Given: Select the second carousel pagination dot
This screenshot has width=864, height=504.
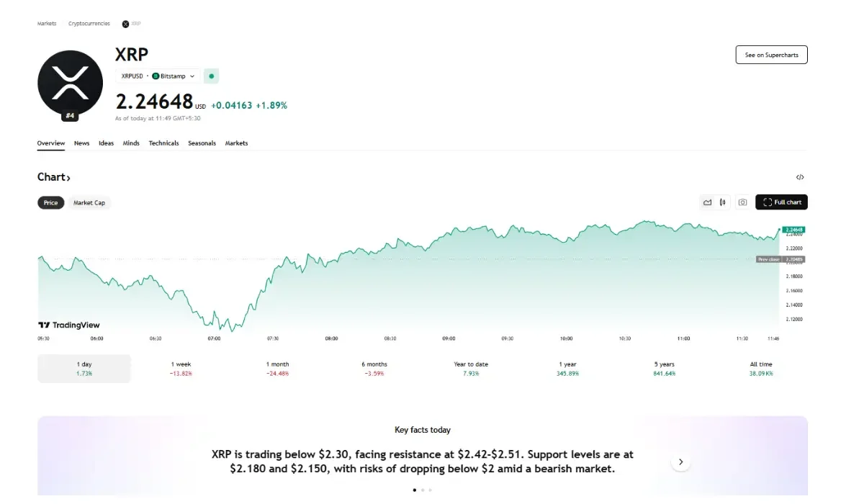Looking at the screenshot, I should pyautogui.click(x=422, y=490).
